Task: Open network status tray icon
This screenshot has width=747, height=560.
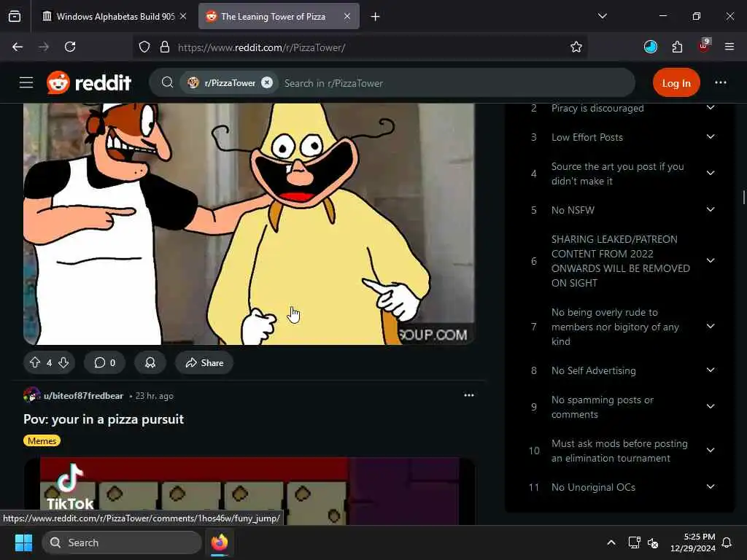Action: pyautogui.click(x=634, y=542)
